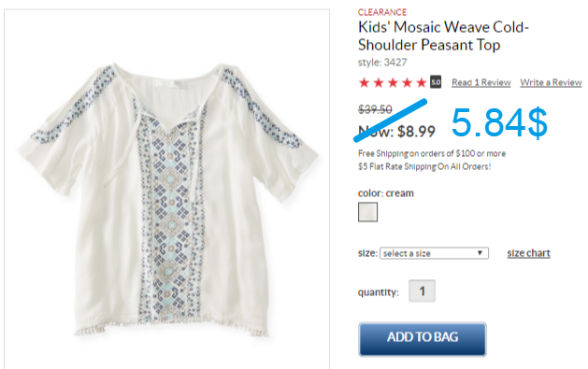
Task: Open the size chart link
Action: tap(528, 253)
